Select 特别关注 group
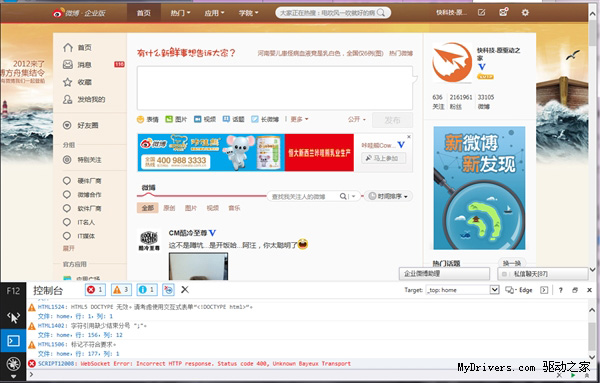The height and width of the screenshot is (383, 600). pos(82,160)
